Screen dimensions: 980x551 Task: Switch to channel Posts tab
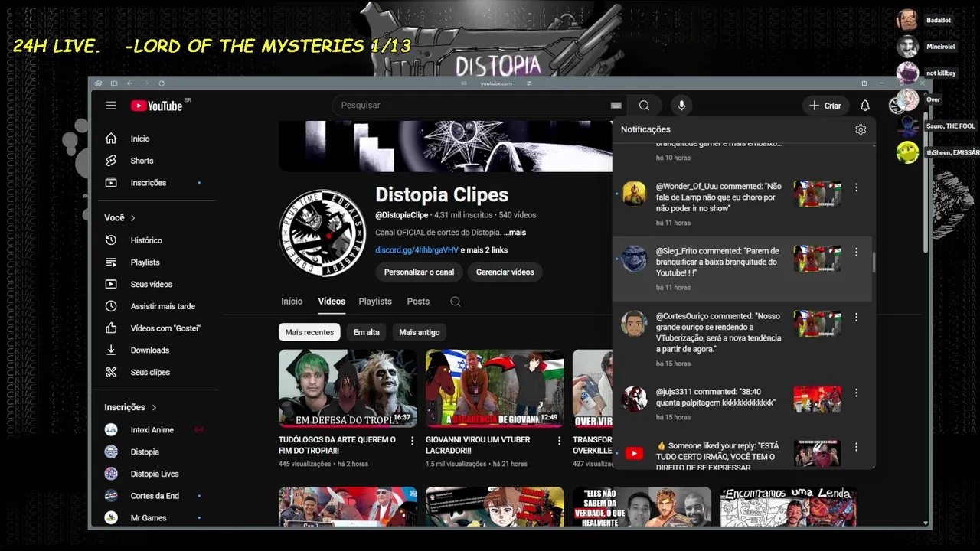pyautogui.click(x=418, y=302)
